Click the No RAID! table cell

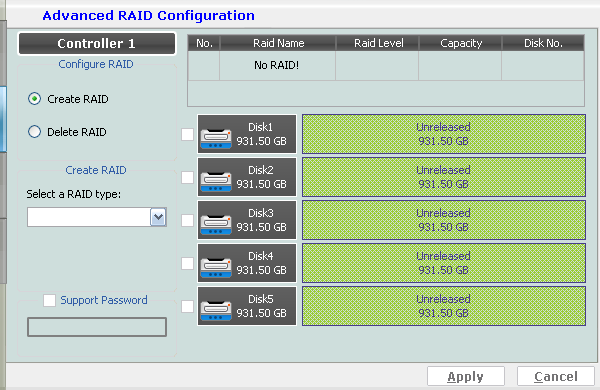[x=277, y=65]
